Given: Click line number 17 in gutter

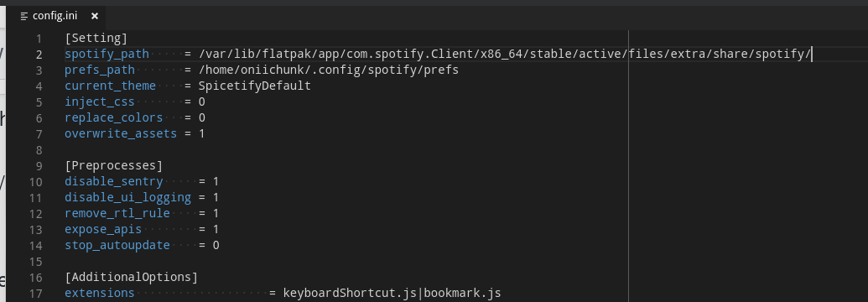Looking at the screenshot, I should (35, 294).
